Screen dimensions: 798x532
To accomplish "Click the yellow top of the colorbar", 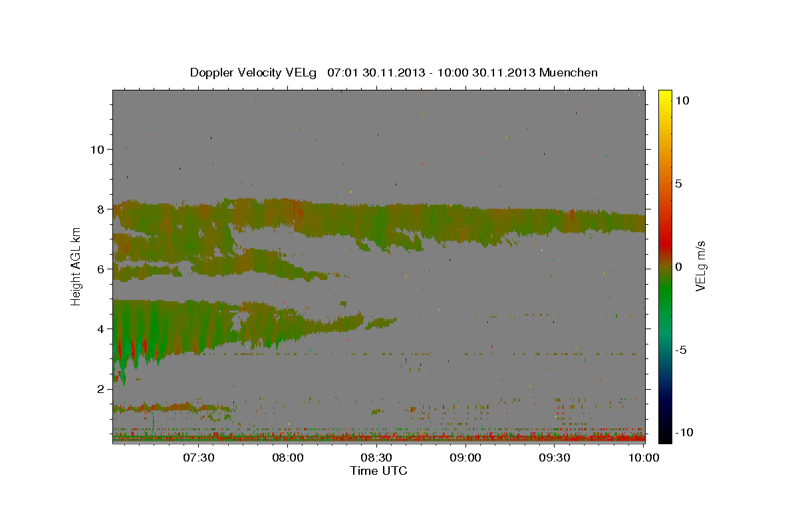I will tap(664, 96).
